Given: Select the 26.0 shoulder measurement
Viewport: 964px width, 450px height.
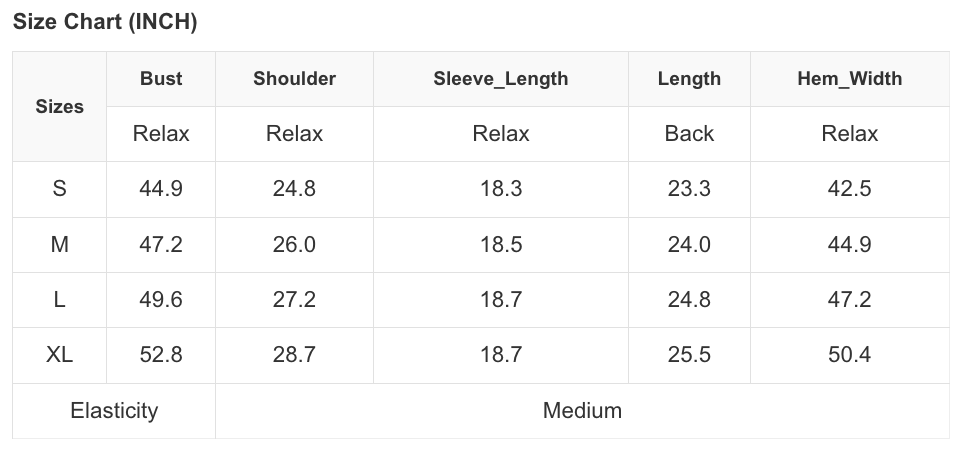Looking at the screenshot, I should tap(294, 244).
